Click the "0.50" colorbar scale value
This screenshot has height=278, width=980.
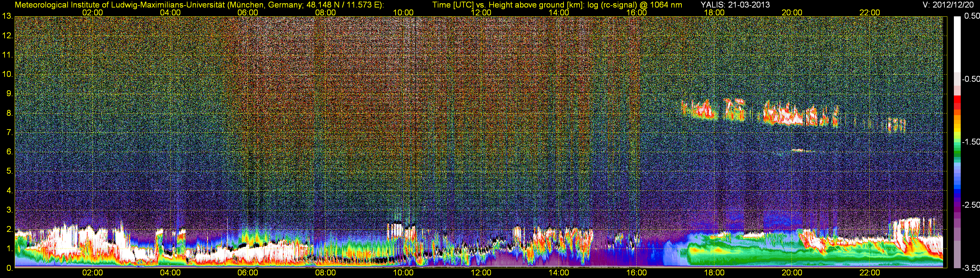pyautogui.click(x=972, y=16)
